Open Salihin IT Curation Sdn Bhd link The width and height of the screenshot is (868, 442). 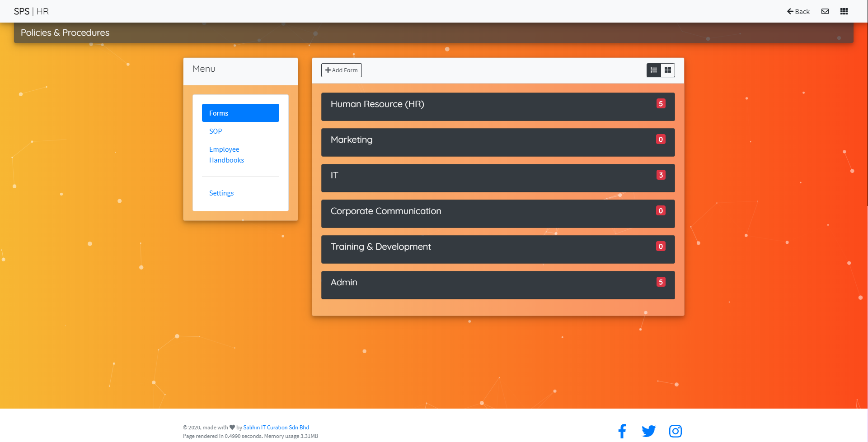pyautogui.click(x=276, y=428)
